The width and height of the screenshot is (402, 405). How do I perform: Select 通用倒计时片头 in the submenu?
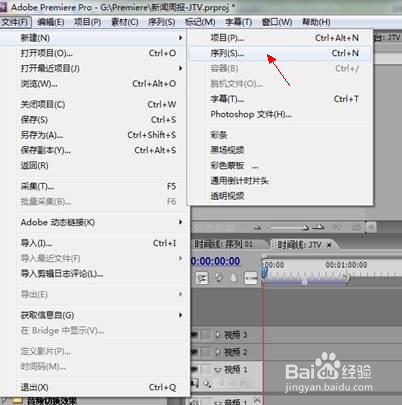point(280,181)
